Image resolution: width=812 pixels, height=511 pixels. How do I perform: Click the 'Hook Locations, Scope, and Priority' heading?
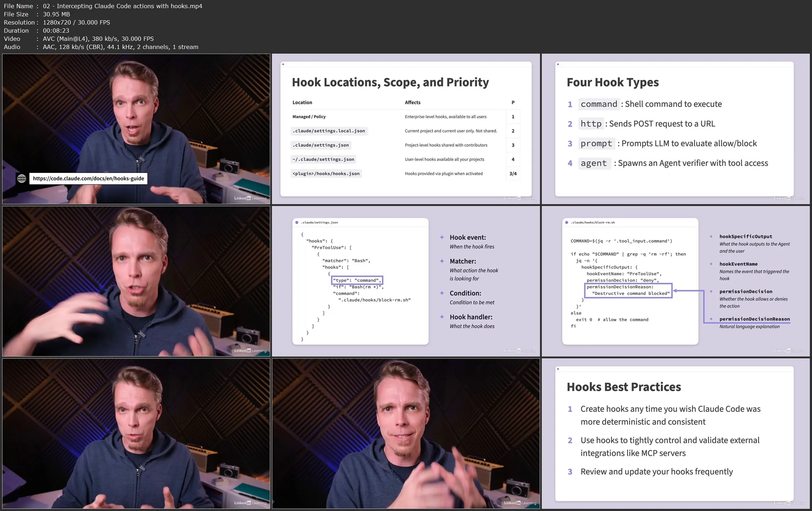pos(390,82)
